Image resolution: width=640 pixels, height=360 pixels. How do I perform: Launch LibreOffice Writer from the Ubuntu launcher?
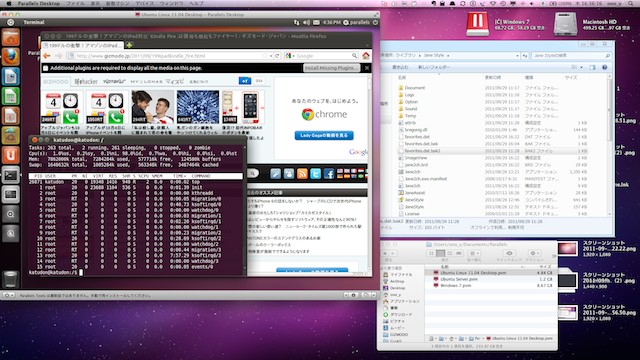click(11, 76)
